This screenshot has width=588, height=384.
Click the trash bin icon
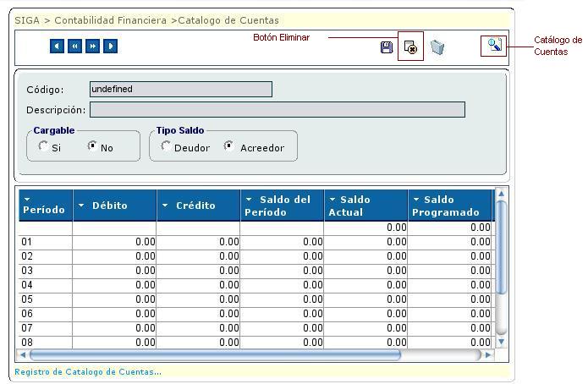(x=437, y=47)
